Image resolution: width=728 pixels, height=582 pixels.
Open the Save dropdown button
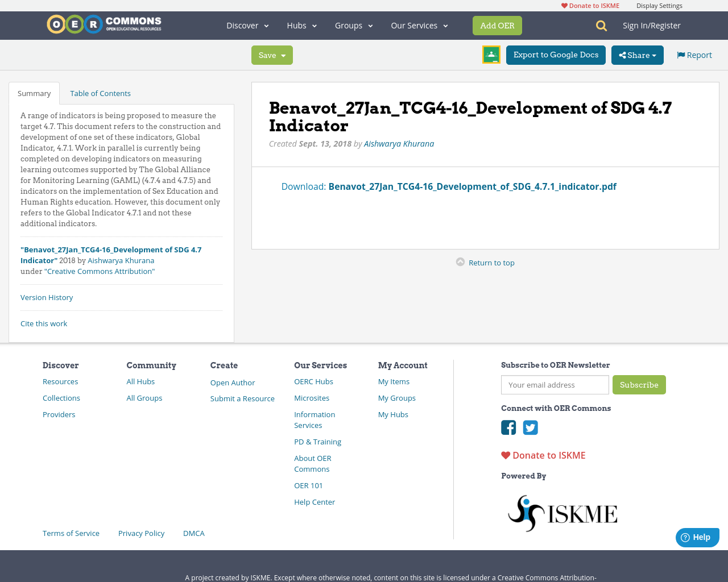(x=272, y=55)
